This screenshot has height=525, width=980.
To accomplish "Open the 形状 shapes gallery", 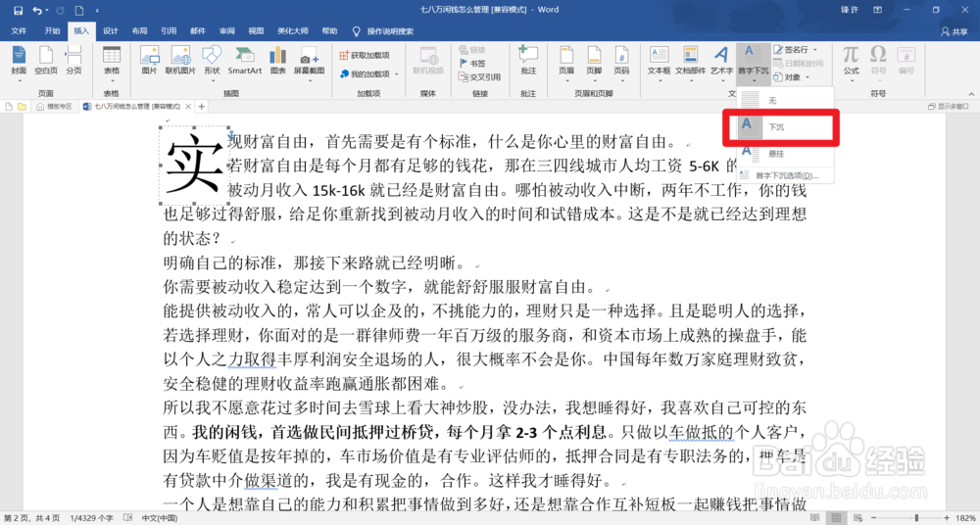I will coord(212,64).
